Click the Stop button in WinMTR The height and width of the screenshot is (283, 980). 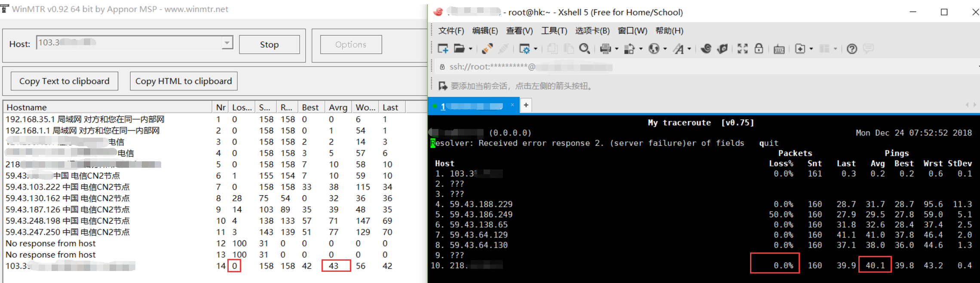click(x=269, y=44)
